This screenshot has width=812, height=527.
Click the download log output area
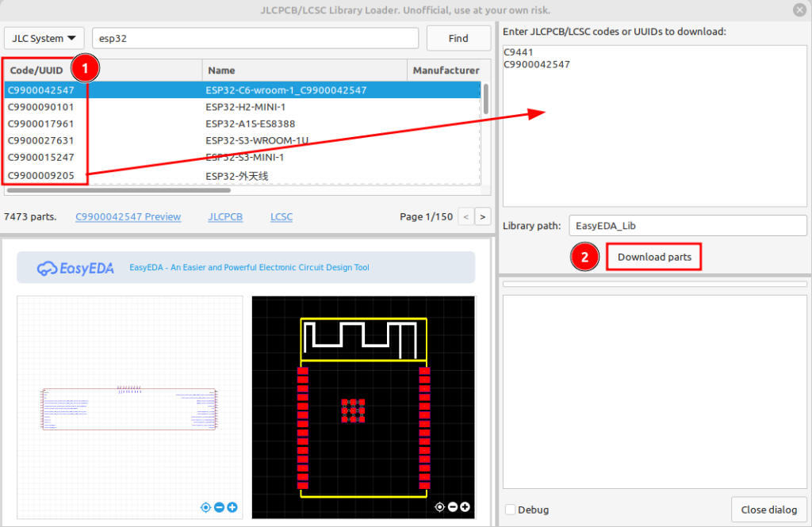654,392
